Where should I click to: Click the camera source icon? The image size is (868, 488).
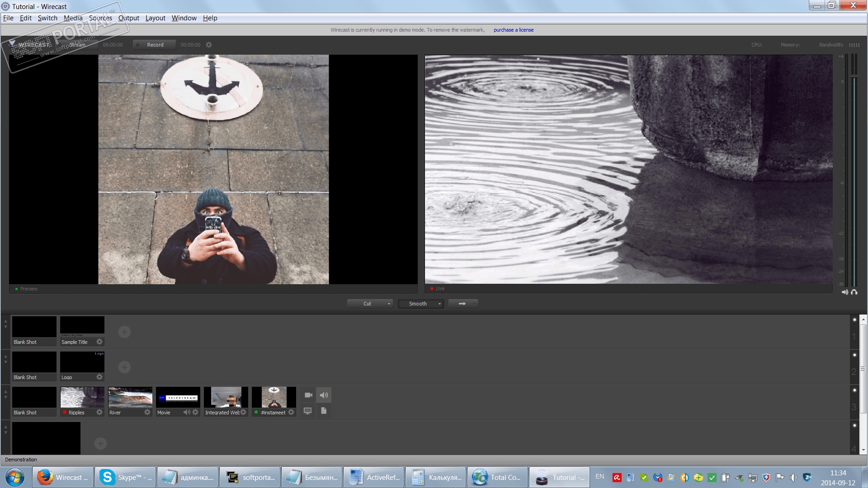tap(308, 395)
